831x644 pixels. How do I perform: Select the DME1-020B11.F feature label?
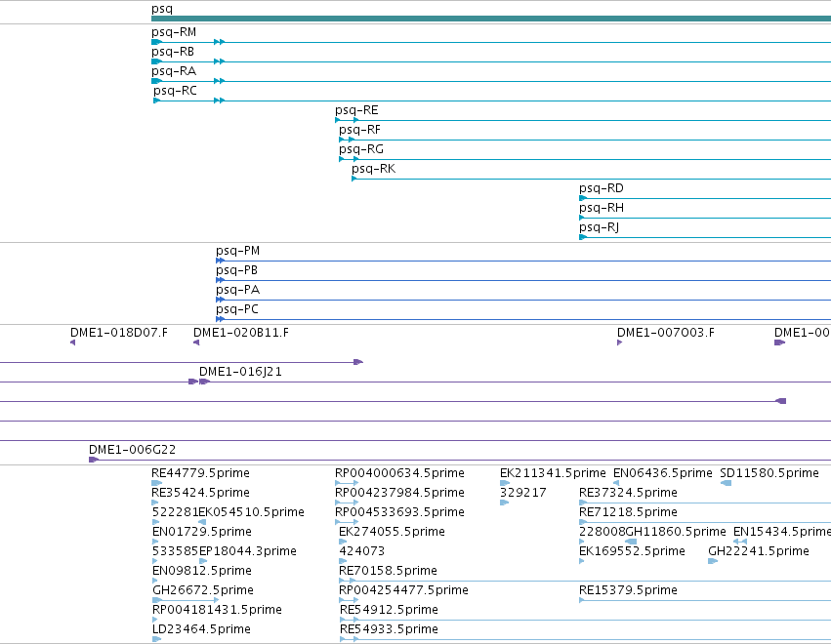[240, 333]
